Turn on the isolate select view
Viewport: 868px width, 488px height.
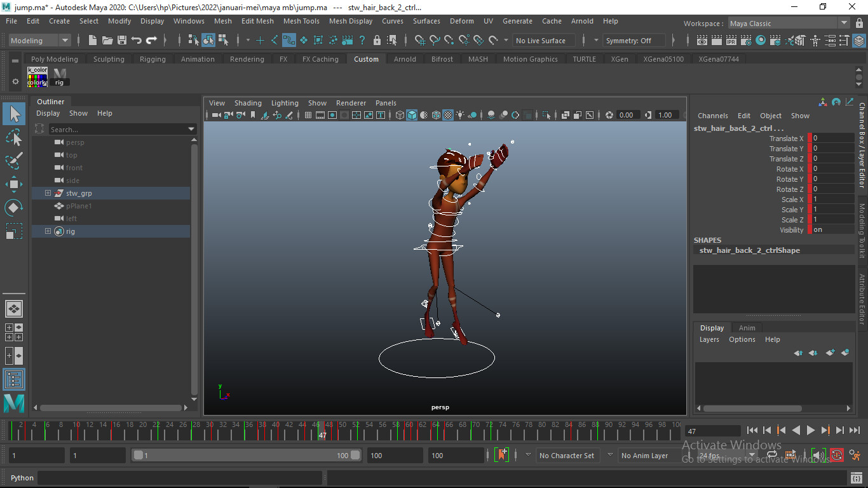coord(547,115)
